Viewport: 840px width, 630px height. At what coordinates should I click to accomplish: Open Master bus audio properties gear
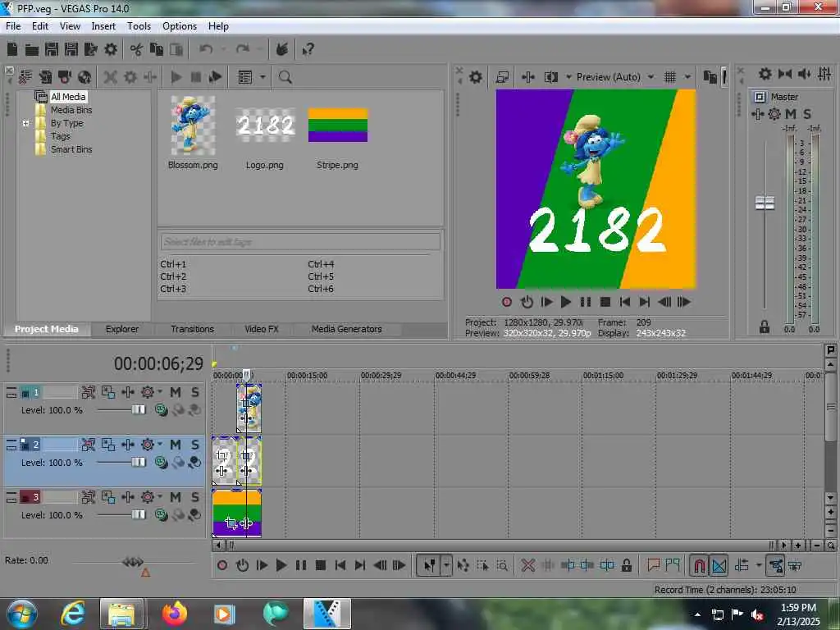(x=765, y=74)
